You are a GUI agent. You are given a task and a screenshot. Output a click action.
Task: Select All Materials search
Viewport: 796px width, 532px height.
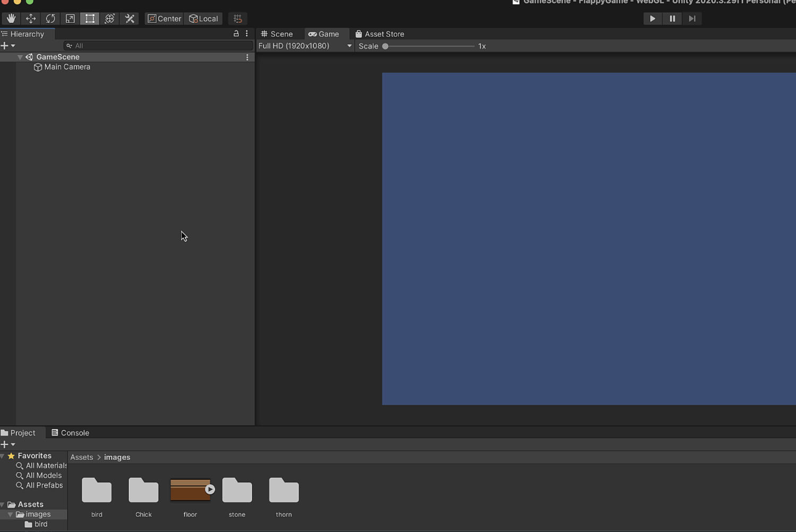pyautogui.click(x=46, y=466)
